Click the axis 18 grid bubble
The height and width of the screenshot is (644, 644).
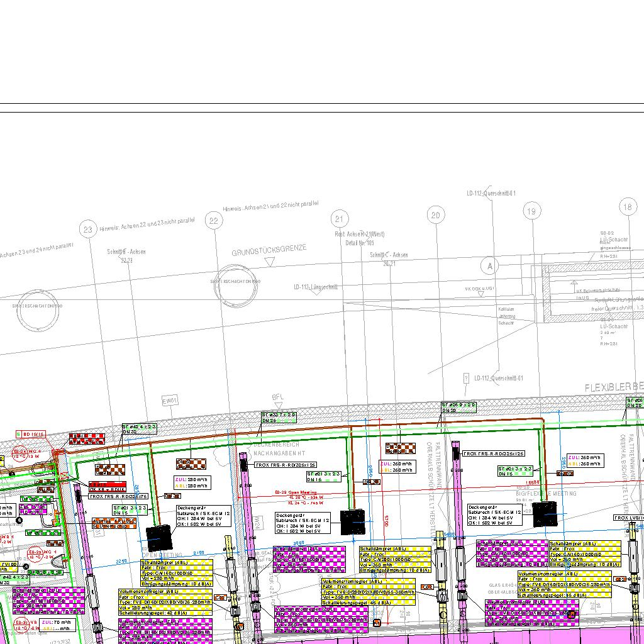click(627, 206)
